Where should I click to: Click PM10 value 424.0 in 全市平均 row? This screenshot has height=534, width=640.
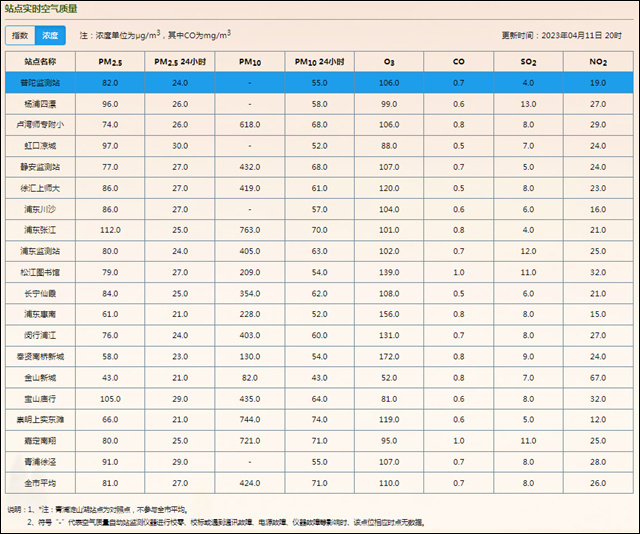(250, 483)
